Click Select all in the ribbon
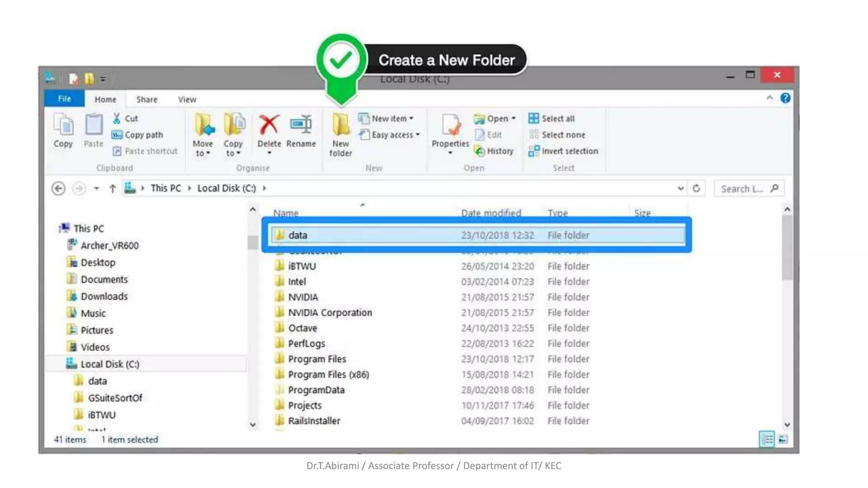Image resolution: width=868 pixels, height=488 pixels. coord(558,119)
